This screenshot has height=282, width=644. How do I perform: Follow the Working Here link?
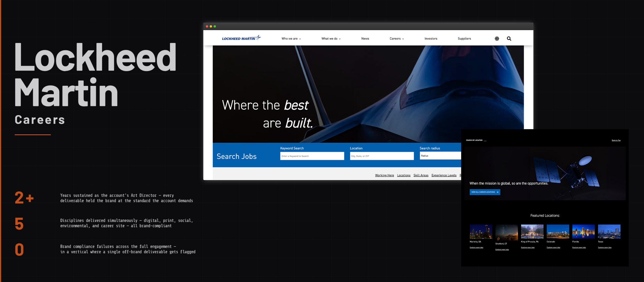tap(384, 175)
